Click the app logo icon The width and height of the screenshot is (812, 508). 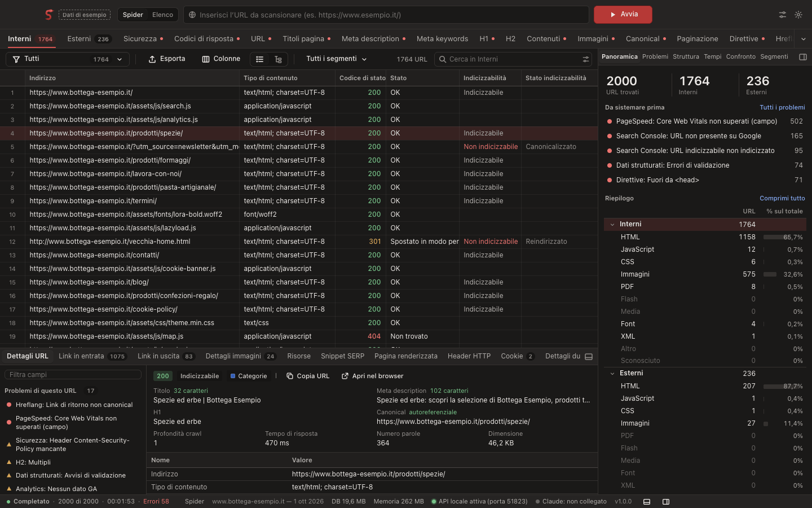coord(49,15)
